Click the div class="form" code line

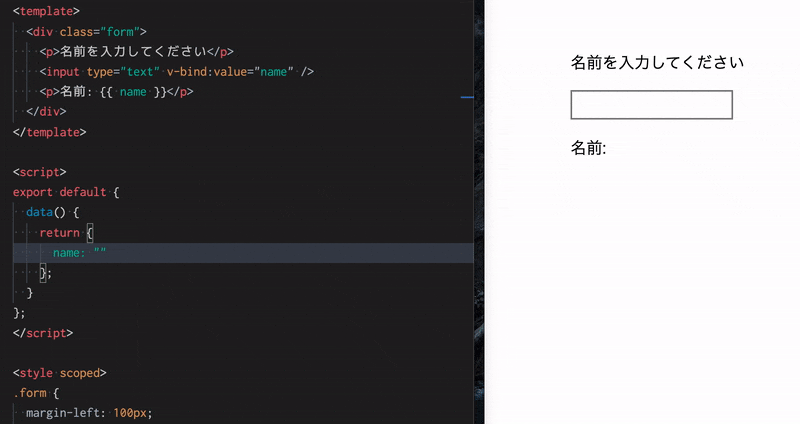[x=86, y=32]
